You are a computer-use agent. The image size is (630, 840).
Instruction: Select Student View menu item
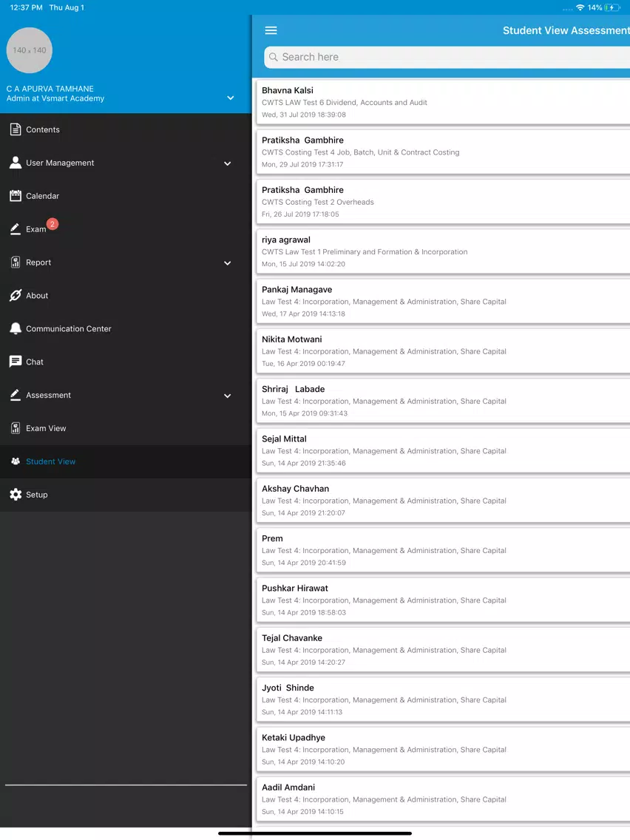[x=126, y=462]
